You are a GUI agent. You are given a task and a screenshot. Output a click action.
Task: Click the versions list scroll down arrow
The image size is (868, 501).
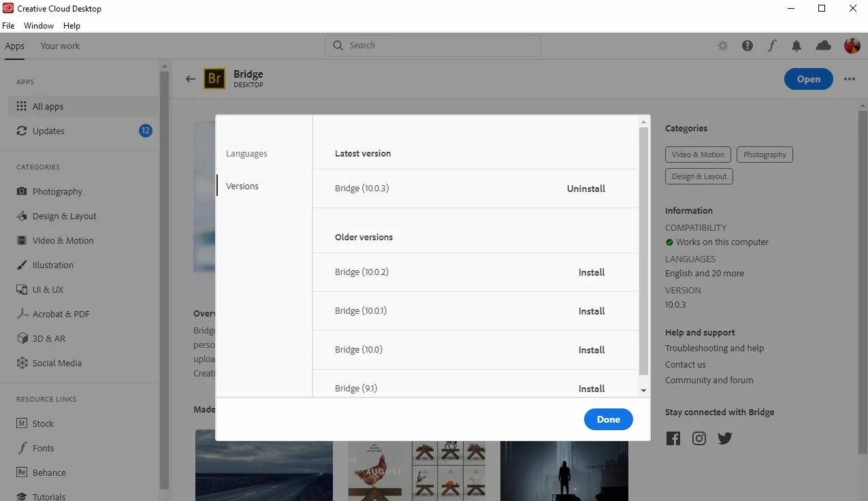644,391
